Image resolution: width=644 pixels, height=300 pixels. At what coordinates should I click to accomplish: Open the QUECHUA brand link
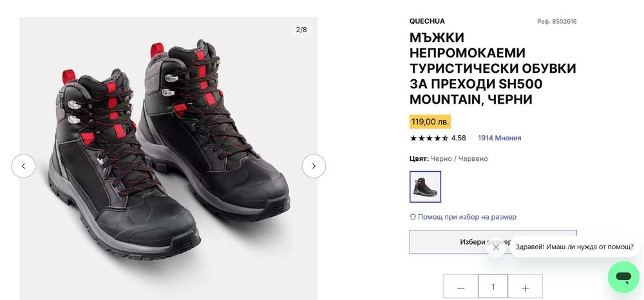427,21
